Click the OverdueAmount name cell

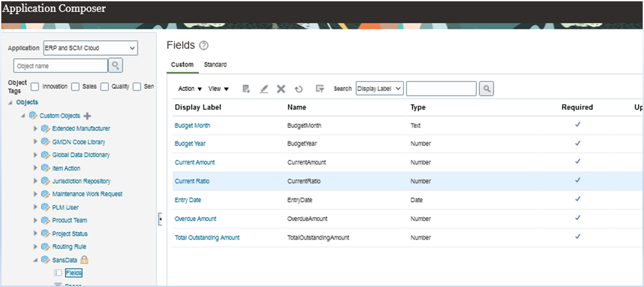[308, 219]
